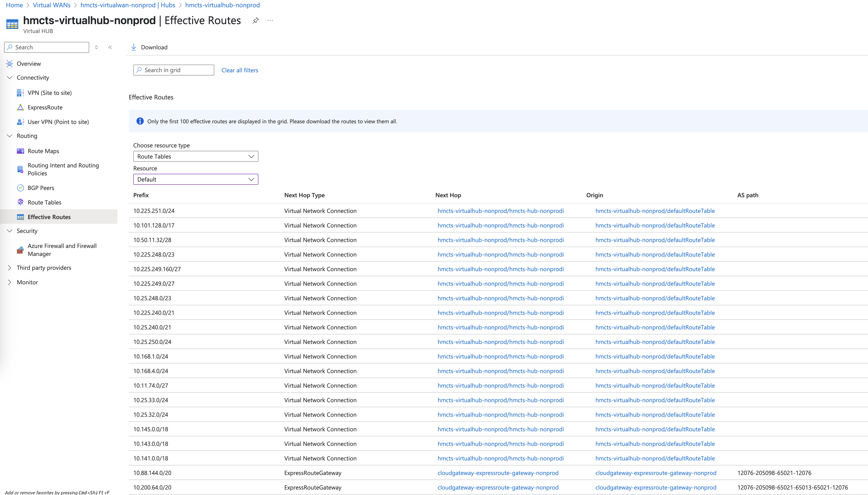
Task: Click AS path 12076-205098-65021-12076
Action: pyautogui.click(x=774, y=473)
